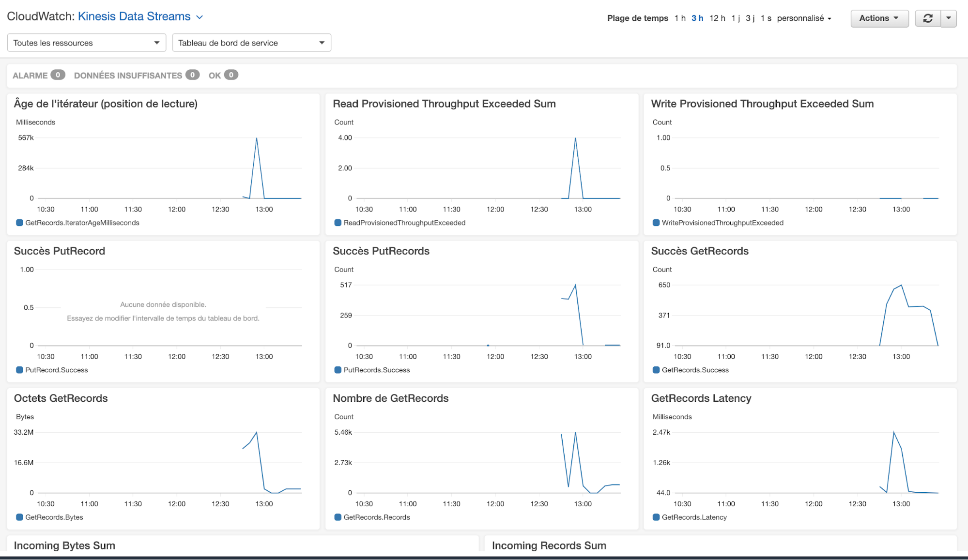The height and width of the screenshot is (560, 968).
Task: Click the dashboard refresh icon
Action: pyautogui.click(x=928, y=18)
